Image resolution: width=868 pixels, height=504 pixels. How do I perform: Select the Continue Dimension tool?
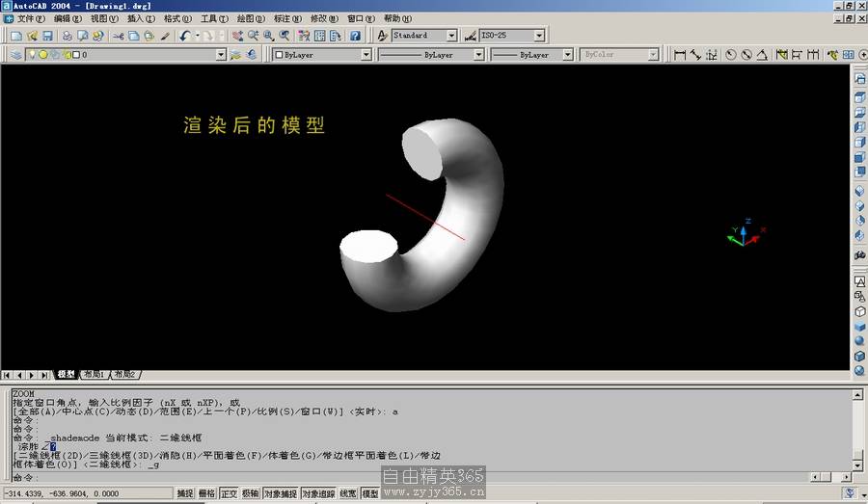coord(813,54)
